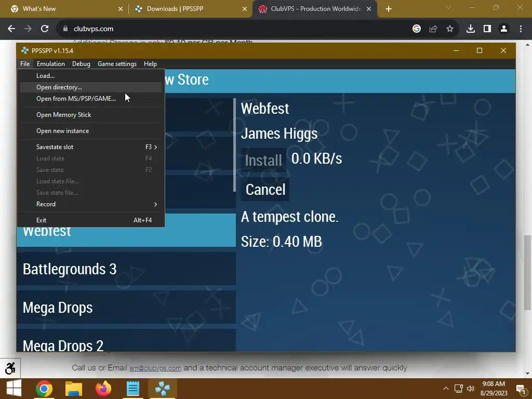Open the Game settings menu
This screenshot has height=399, width=532.
117,64
